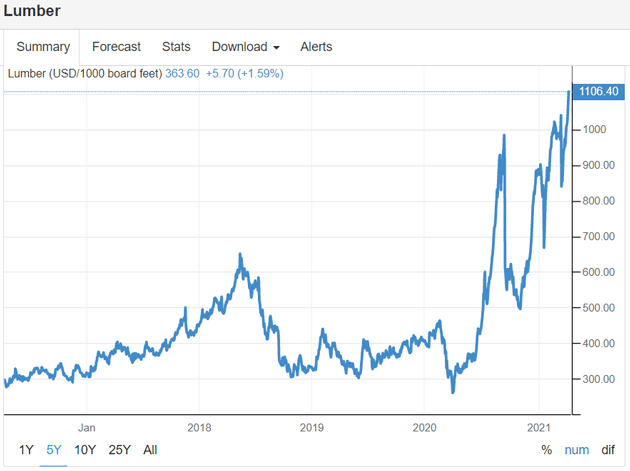Select the 5Y time range
Viewport: 630px width, 471px height.
tap(54, 450)
